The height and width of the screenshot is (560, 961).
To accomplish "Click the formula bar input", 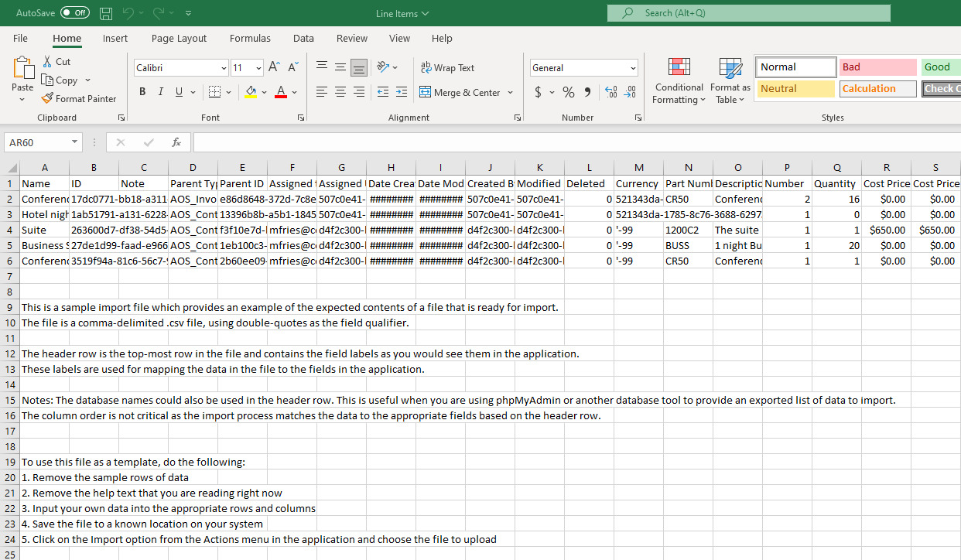I will 576,142.
